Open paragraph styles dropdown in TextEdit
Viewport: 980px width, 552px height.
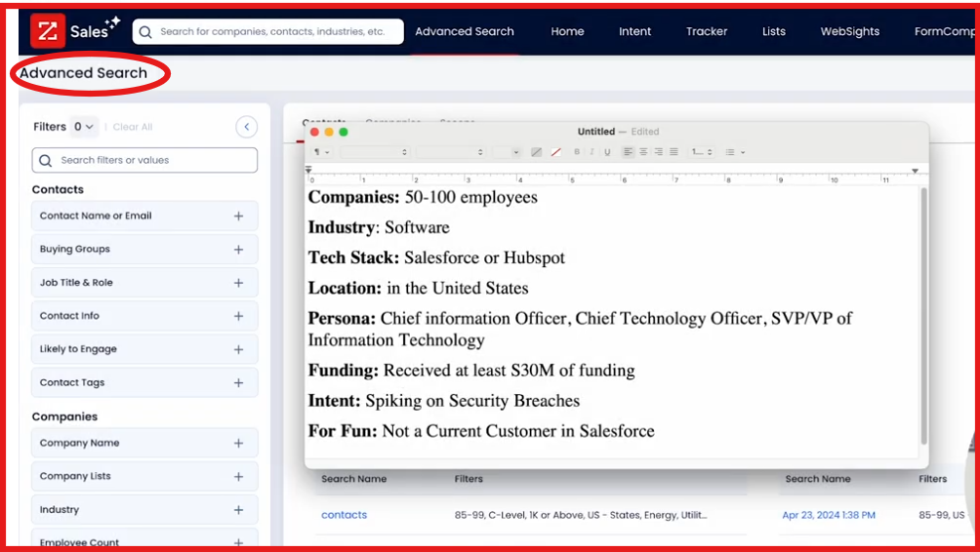click(x=322, y=152)
